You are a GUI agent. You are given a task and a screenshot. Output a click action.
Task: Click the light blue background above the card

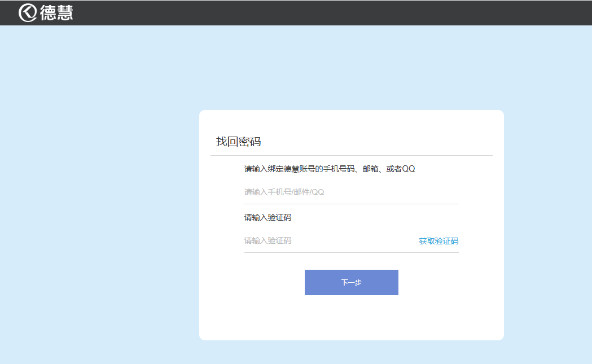pos(351,68)
